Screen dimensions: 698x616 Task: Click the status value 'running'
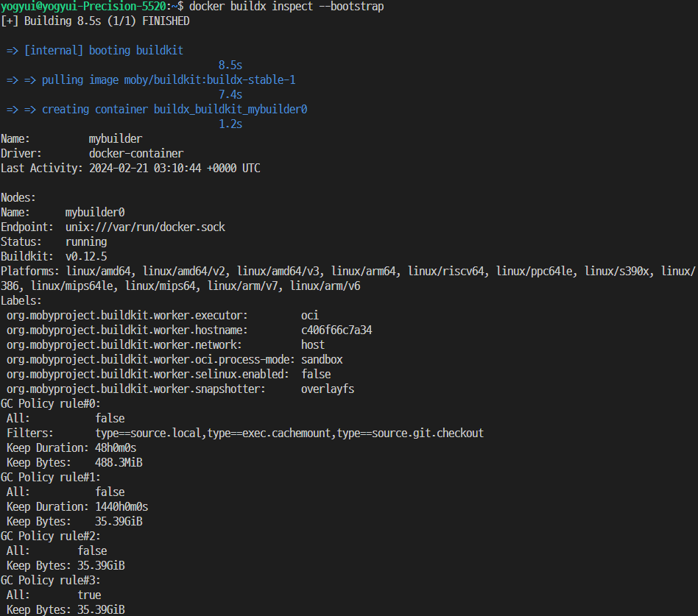click(86, 241)
